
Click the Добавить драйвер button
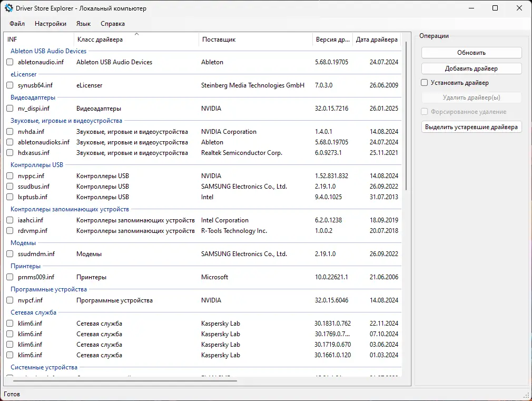(x=471, y=69)
